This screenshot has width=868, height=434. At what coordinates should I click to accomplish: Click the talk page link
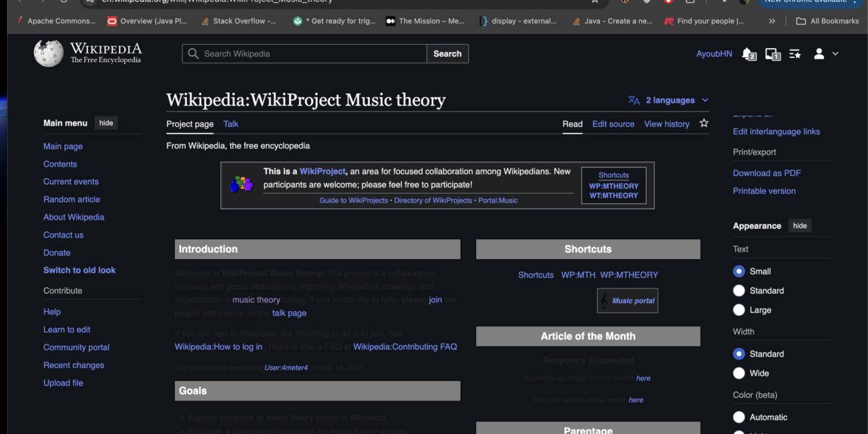pos(289,313)
